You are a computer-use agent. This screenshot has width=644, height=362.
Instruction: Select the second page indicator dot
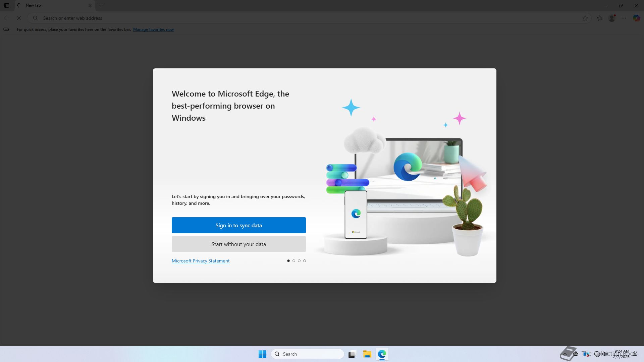click(x=294, y=261)
